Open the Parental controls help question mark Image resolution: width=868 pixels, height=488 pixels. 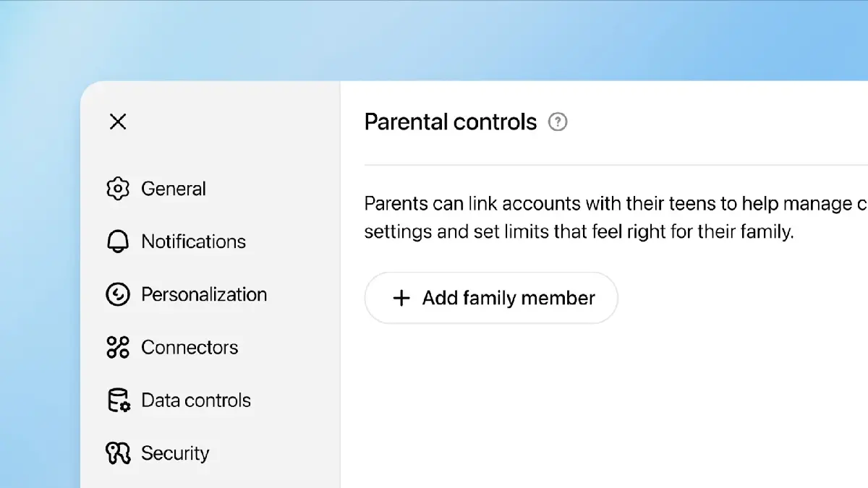(558, 122)
